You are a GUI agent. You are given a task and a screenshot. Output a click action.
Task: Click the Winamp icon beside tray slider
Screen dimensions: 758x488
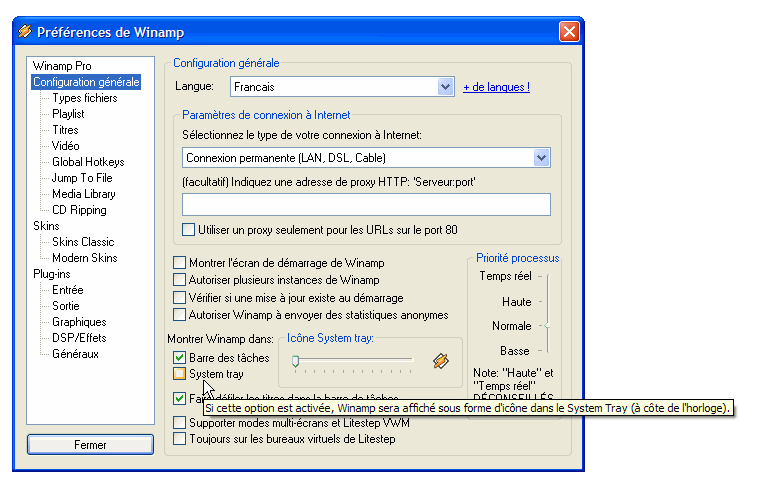[440, 361]
